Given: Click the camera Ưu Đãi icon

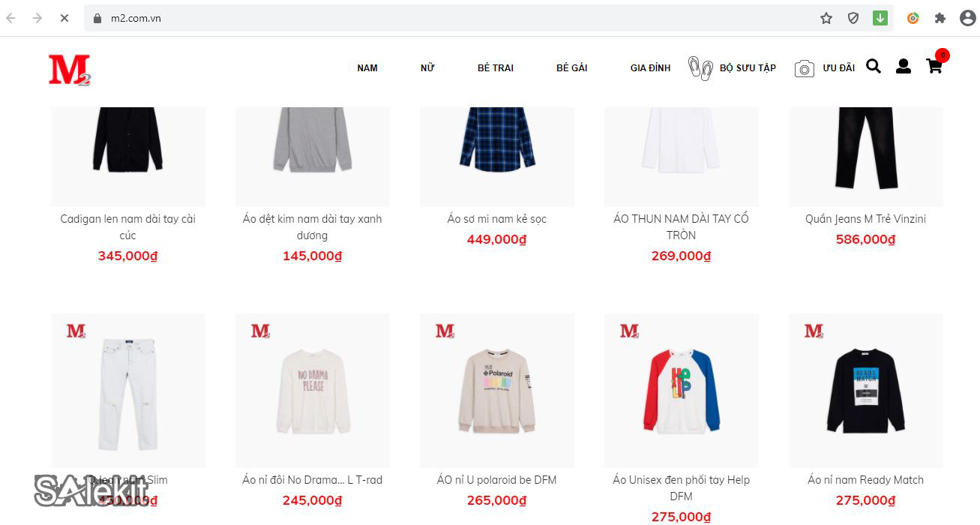Looking at the screenshot, I should 804,68.
